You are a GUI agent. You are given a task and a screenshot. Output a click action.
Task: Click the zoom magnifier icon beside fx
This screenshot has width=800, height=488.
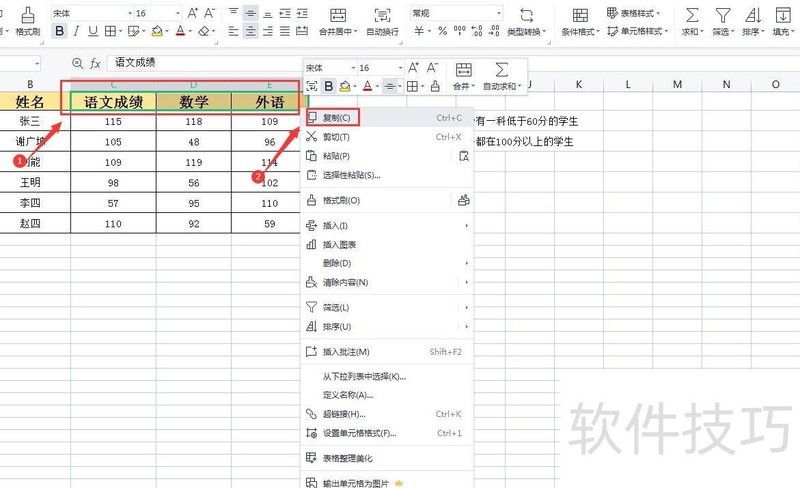coord(78,63)
